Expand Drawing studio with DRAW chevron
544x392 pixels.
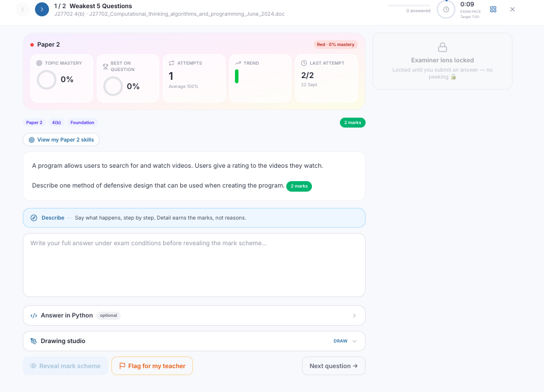[x=355, y=341]
